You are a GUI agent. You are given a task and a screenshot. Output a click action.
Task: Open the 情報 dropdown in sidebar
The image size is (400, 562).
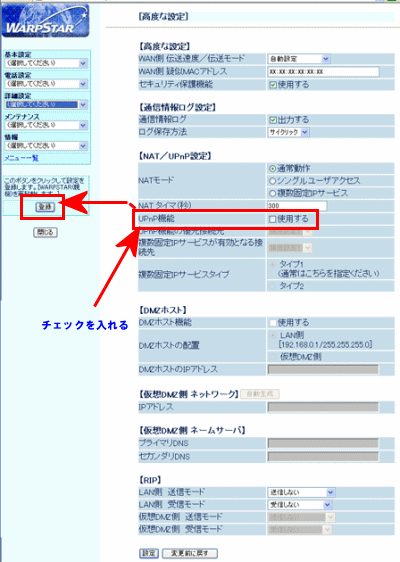coord(46,146)
